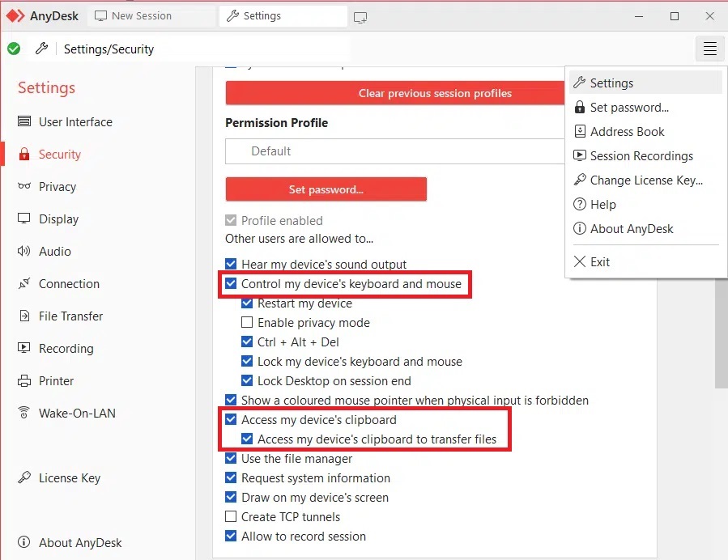The height and width of the screenshot is (560, 728).
Task: Click the green connection status checkmark icon
Action: click(14, 49)
